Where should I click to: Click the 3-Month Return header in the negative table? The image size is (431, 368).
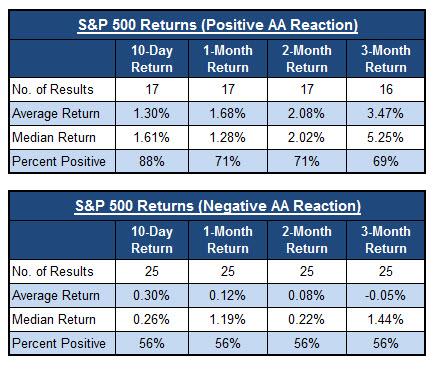[x=386, y=240]
